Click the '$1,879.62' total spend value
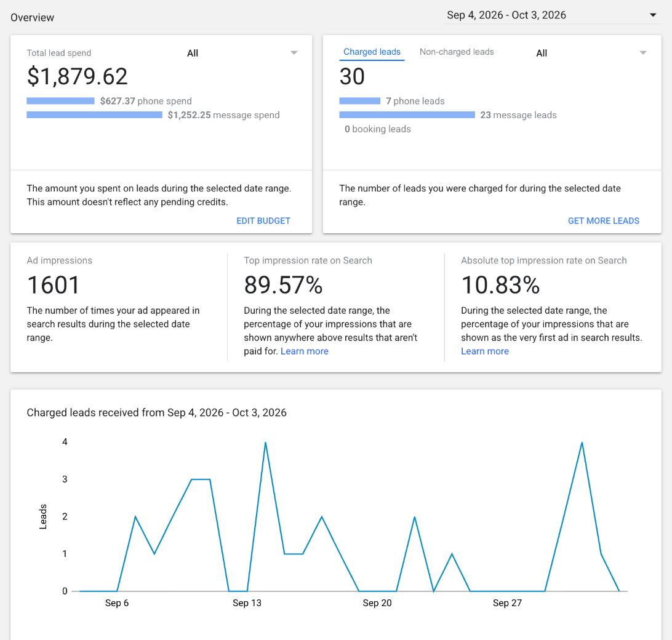The height and width of the screenshot is (640, 672). click(77, 76)
